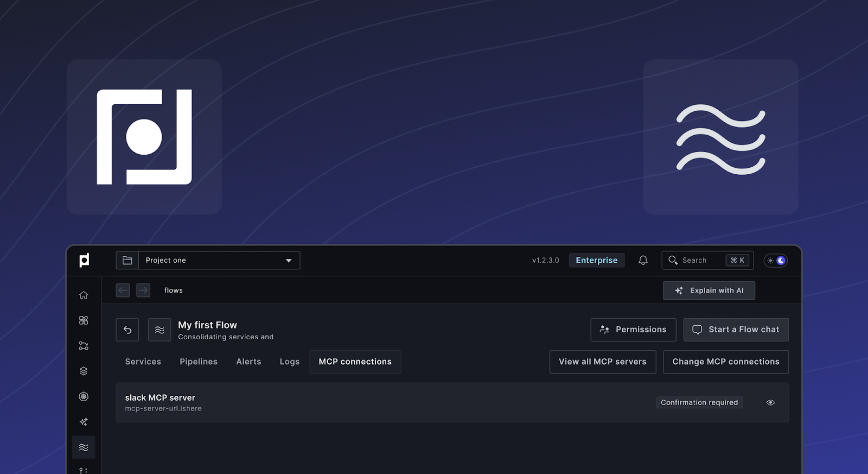Toggle visibility eye on slack MCP server
868x474 pixels.
[x=770, y=402]
